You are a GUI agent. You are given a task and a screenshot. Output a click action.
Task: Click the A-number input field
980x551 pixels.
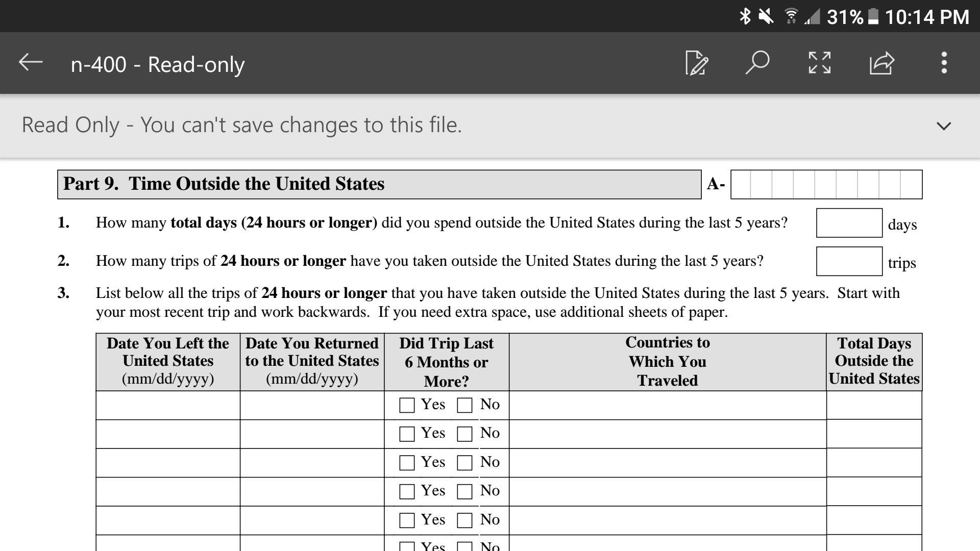pyautogui.click(x=826, y=184)
